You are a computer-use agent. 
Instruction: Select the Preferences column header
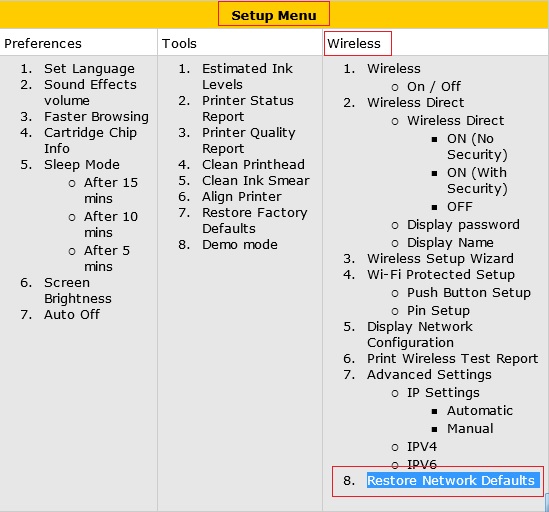(43, 43)
